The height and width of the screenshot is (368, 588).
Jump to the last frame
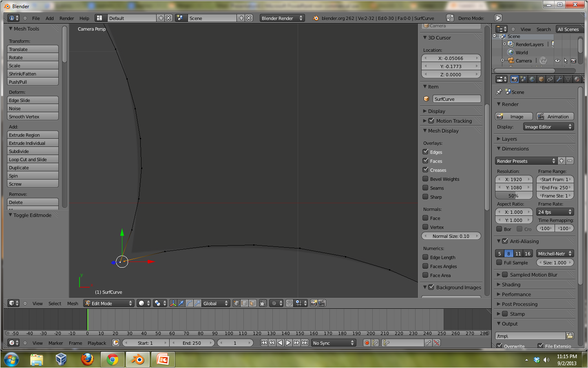tap(305, 343)
